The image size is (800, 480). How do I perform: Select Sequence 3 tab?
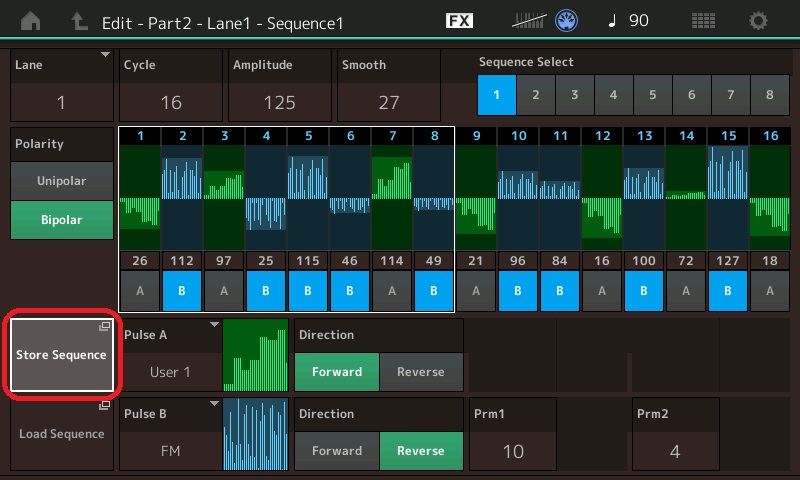(x=574, y=95)
